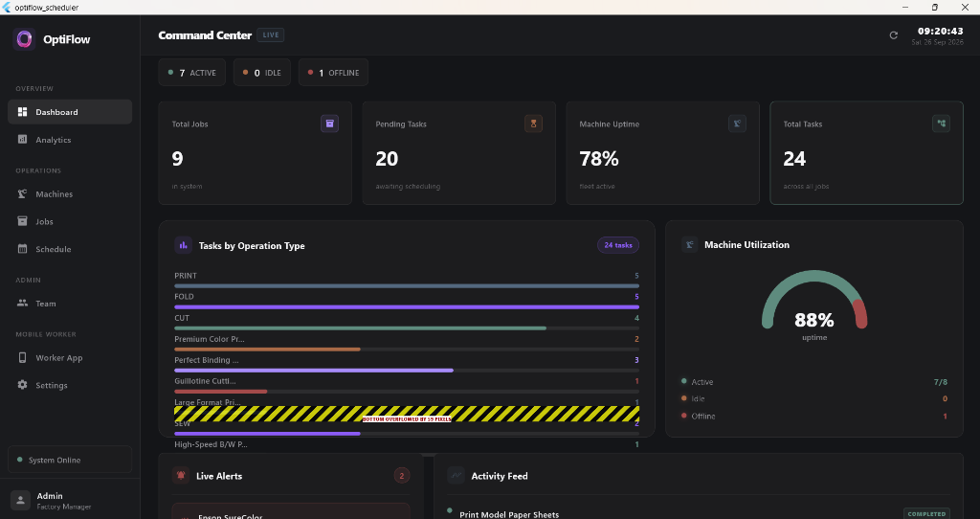This screenshot has height=519, width=980.
Task: Click the Team people icon
Action: click(23, 304)
